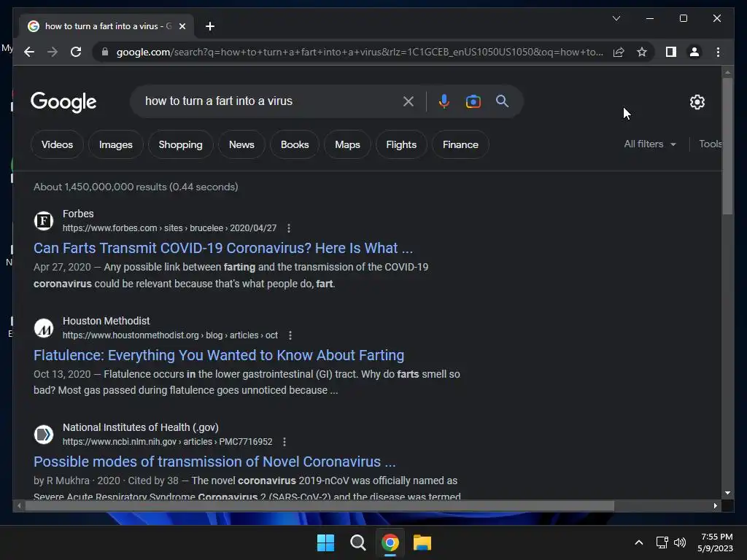The image size is (747, 560).
Task: Open 'Possible modes of transmission' link
Action: point(214,462)
